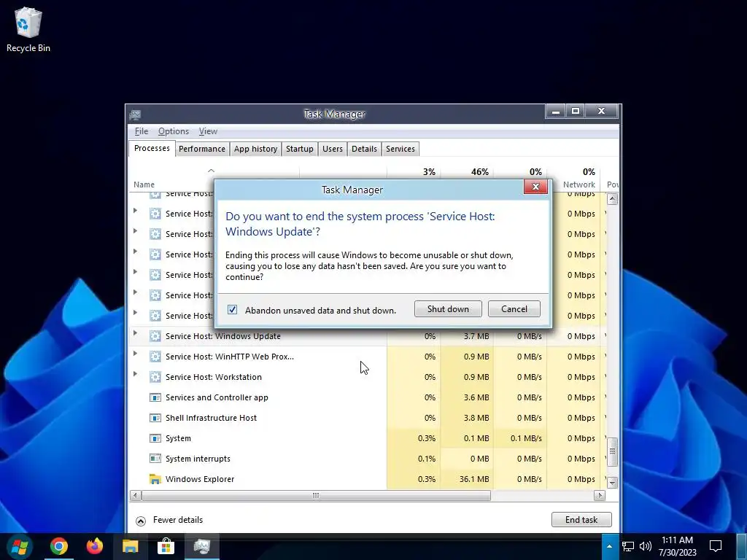The height and width of the screenshot is (560, 747).
Task: Open the Windows Start button
Action: pyautogui.click(x=20, y=546)
